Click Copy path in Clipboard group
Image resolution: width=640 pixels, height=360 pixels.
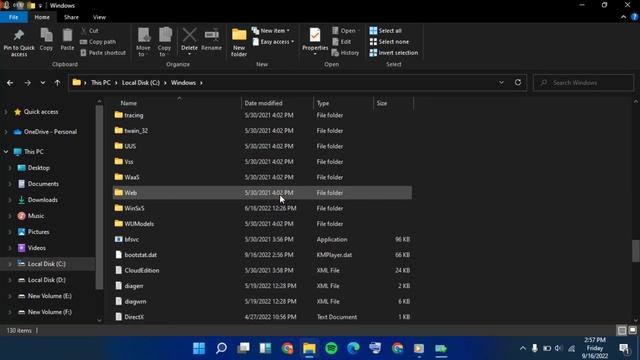coord(98,42)
